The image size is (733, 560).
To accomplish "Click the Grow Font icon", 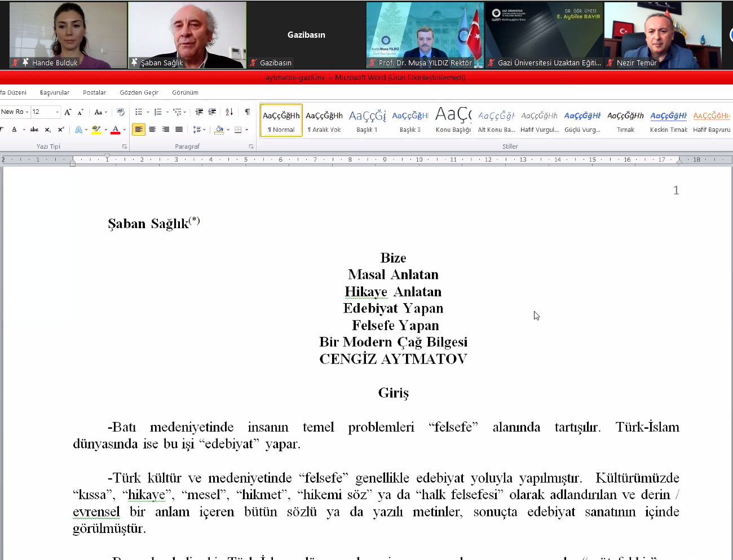I will coord(68,112).
